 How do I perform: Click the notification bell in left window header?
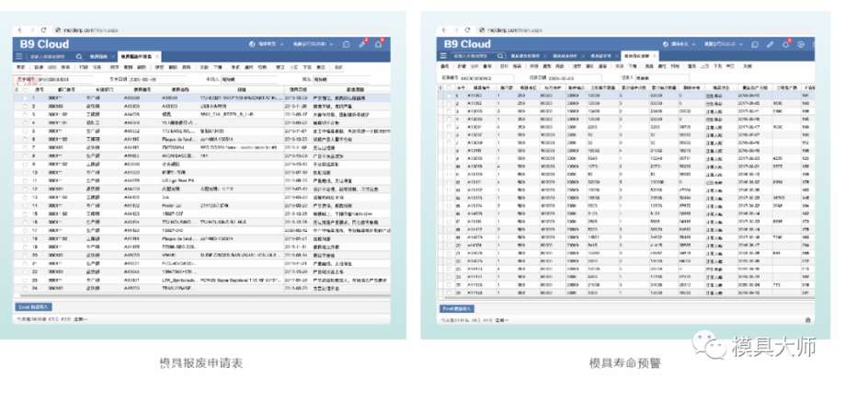coord(379,43)
